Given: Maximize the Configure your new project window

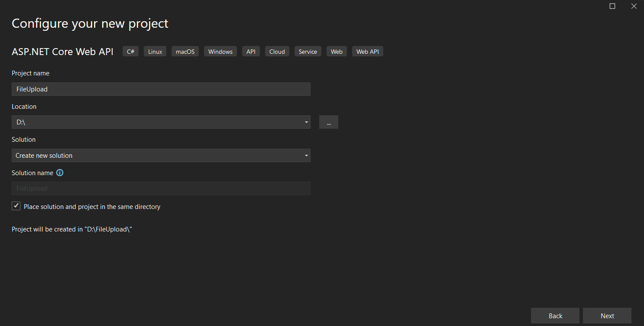Looking at the screenshot, I should click(x=612, y=6).
